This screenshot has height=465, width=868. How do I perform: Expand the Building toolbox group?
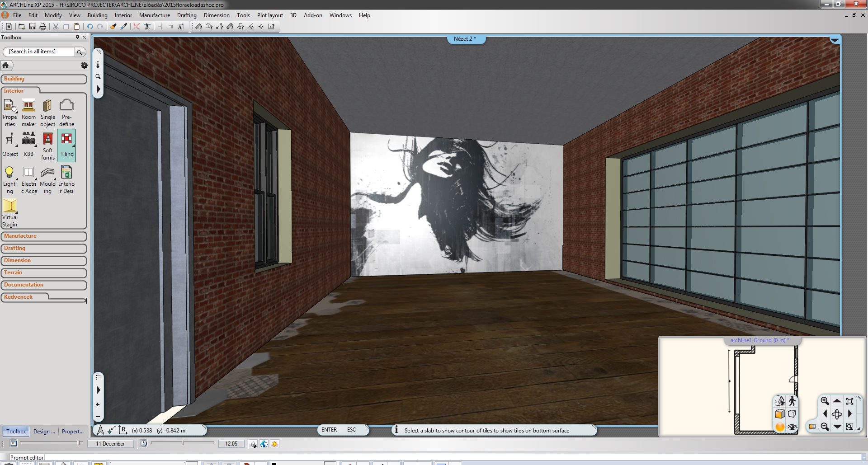coord(44,79)
